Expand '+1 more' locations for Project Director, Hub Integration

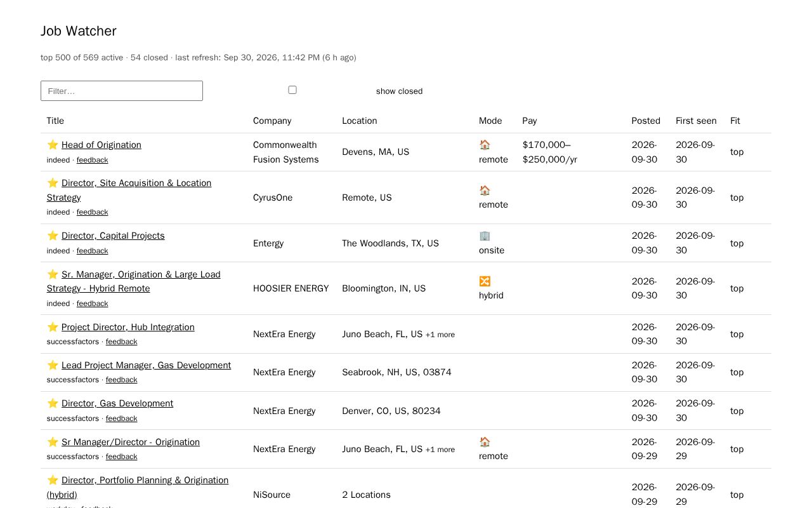tap(440, 335)
